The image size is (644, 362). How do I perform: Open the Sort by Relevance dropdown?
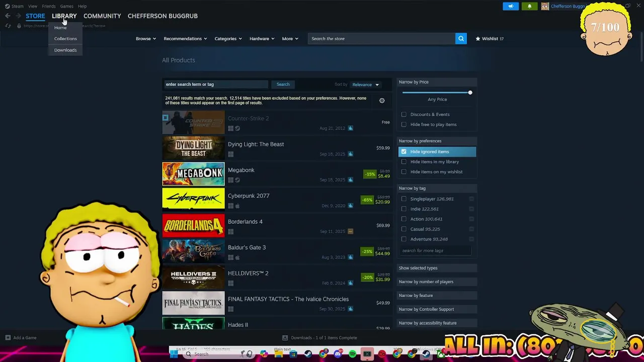pyautogui.click(x=366, y=84)
